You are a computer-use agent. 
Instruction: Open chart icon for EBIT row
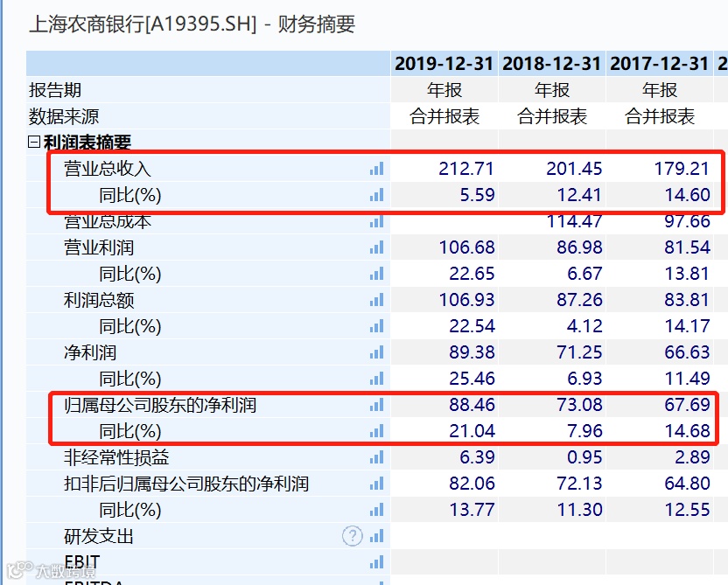tap(377, 563)
